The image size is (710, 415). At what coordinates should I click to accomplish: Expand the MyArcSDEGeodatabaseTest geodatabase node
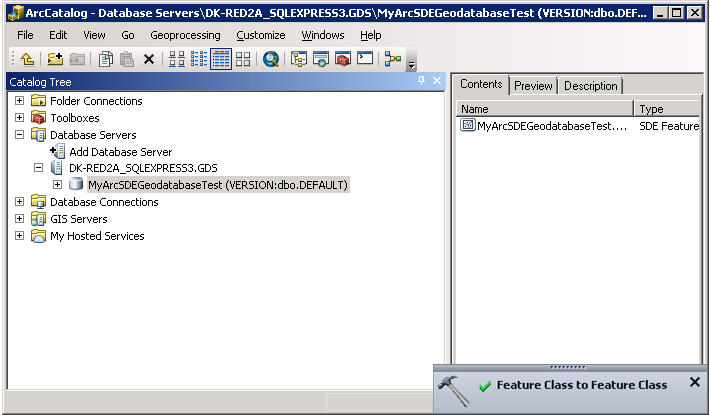coord(57,185)
